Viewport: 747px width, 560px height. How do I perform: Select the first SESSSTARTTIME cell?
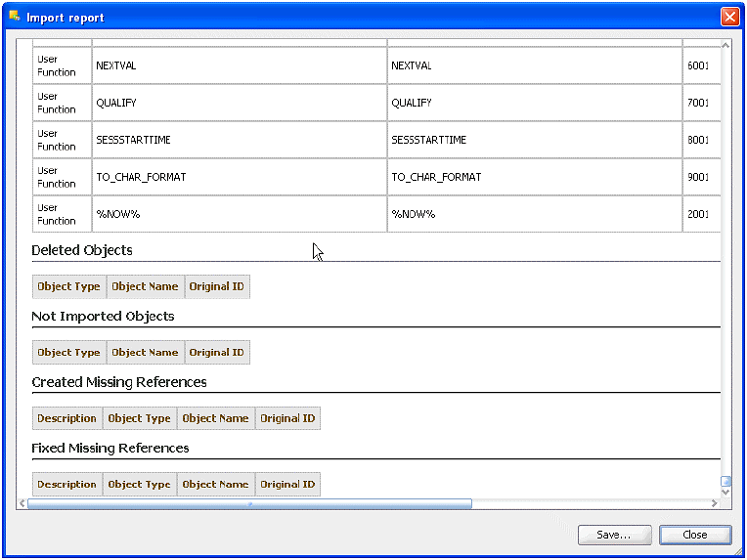tap(240, 140)
